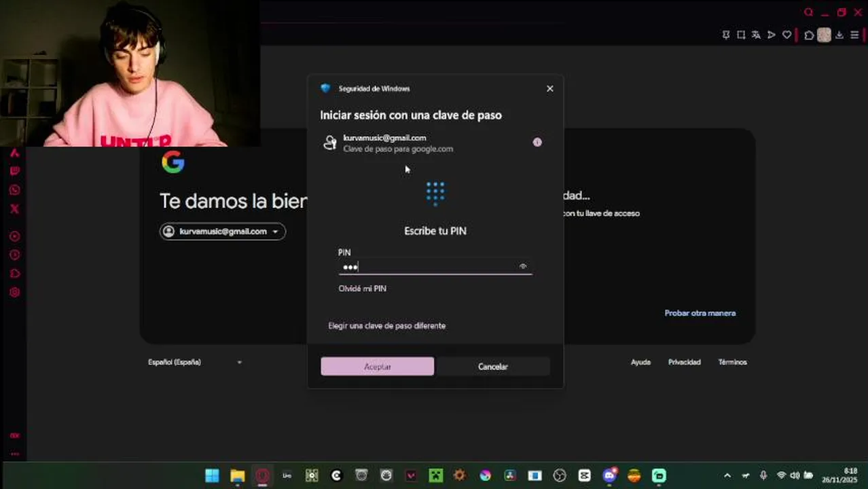Open OBS Studio from the taskbar
The image size is (868, 489).
[560, 475]
